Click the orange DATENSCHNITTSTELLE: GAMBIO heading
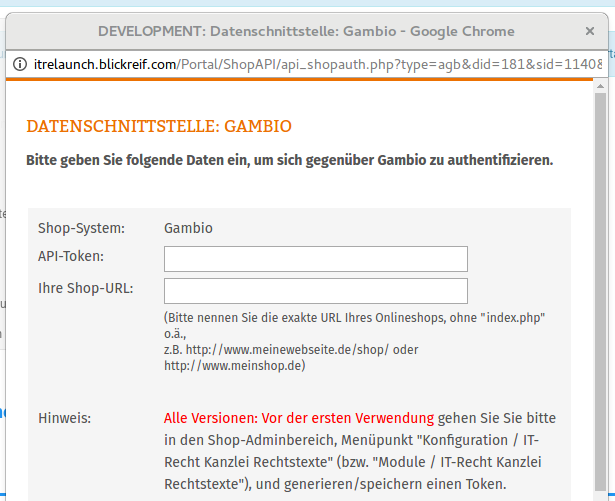The width and height of the screenshot is (615, 501). (159, 127)
